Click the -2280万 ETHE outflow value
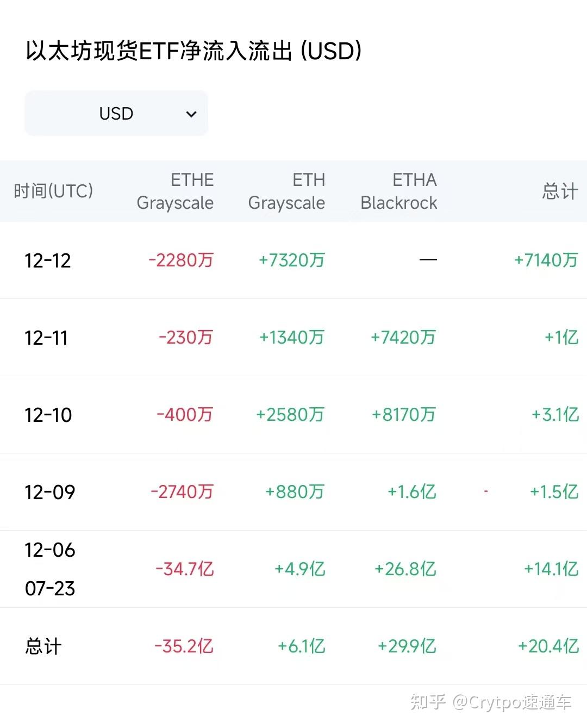The image size is (587, 728). pyautogui.click(x=181, y=260)
